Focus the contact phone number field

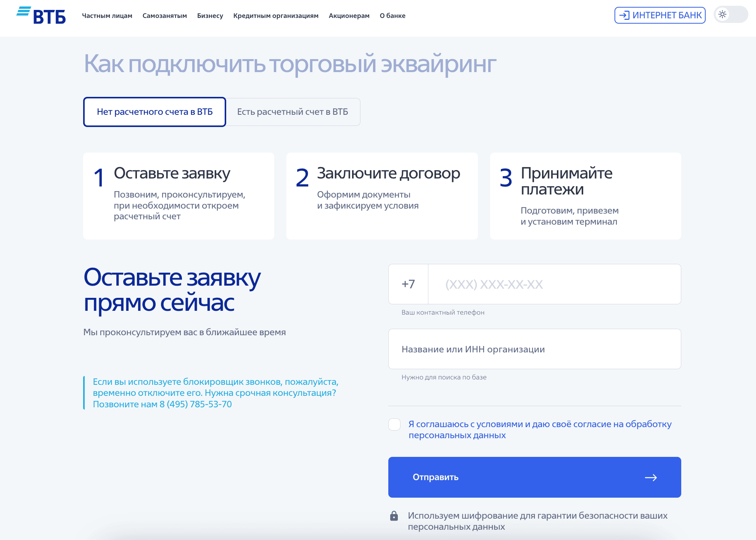coord(554,284)
